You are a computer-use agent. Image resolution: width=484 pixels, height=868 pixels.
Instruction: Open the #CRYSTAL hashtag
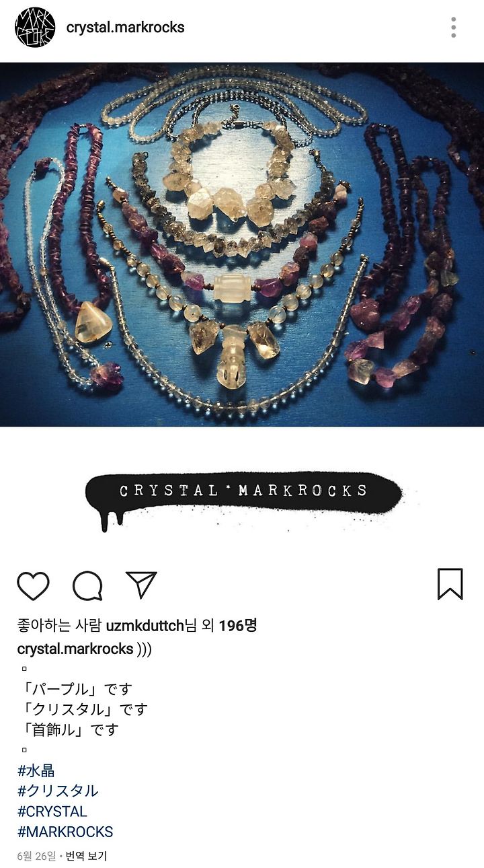pos(52,811)
